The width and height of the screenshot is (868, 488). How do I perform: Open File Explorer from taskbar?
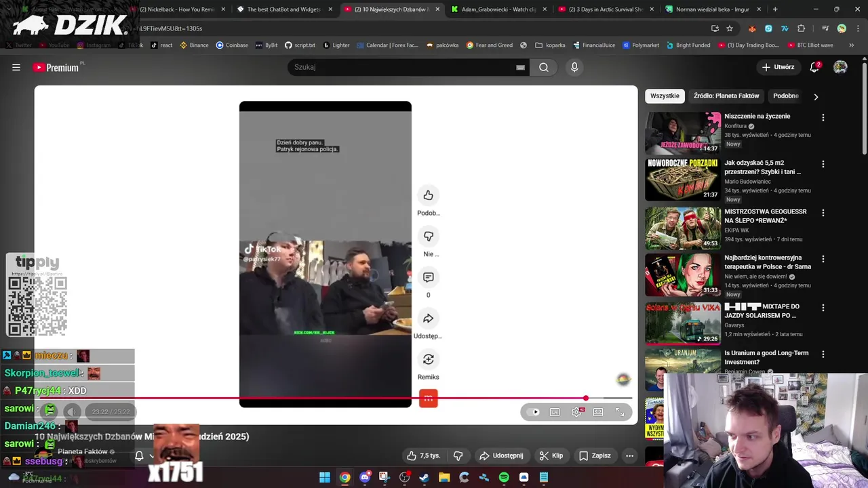coord(444,477)
